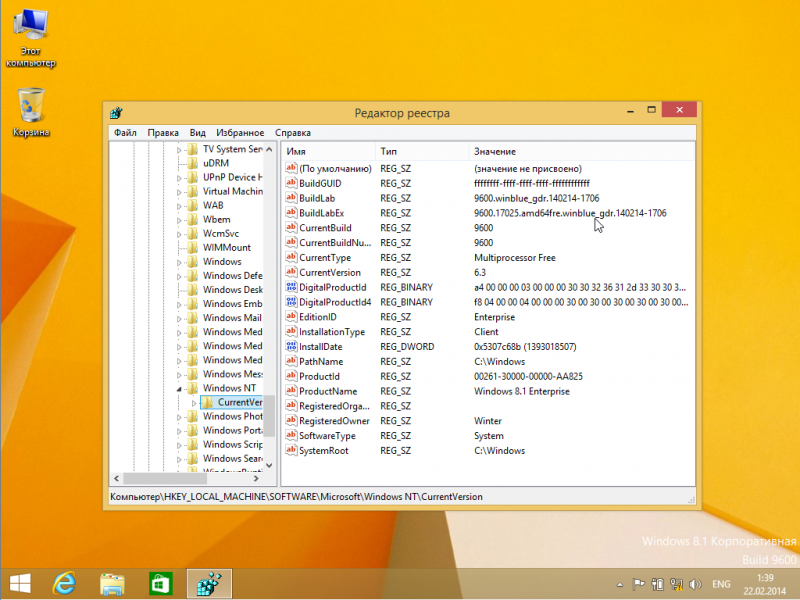Open the Файл menu

pos(125,133)
